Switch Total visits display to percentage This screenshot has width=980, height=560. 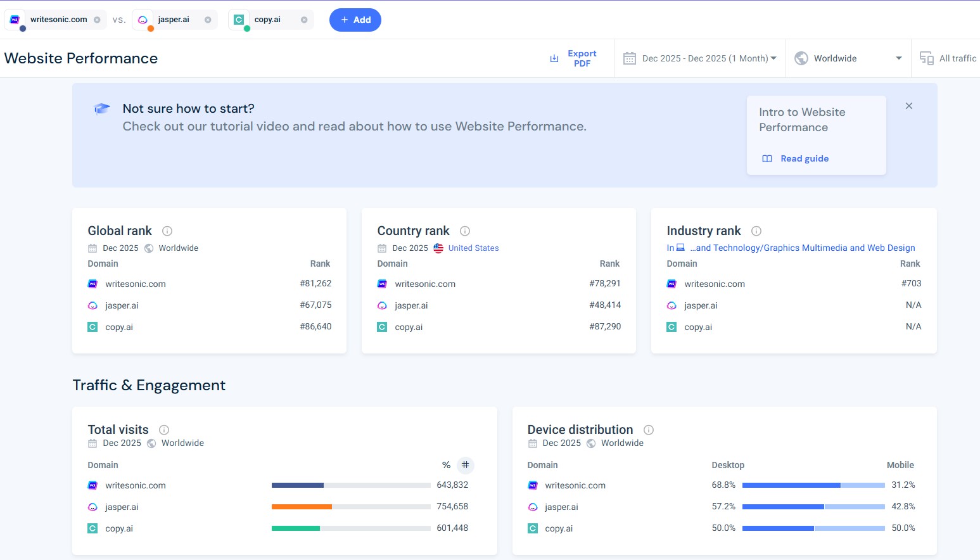pos(446,465)
